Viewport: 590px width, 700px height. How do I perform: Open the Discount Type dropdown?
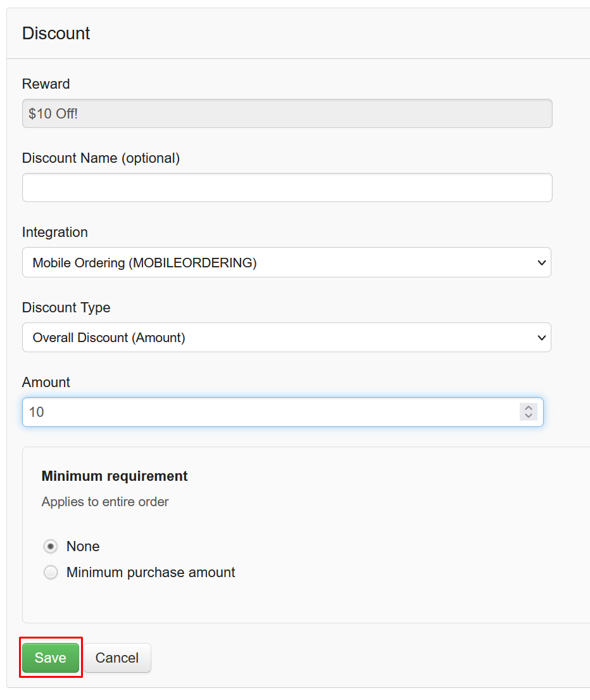point(287,338)
